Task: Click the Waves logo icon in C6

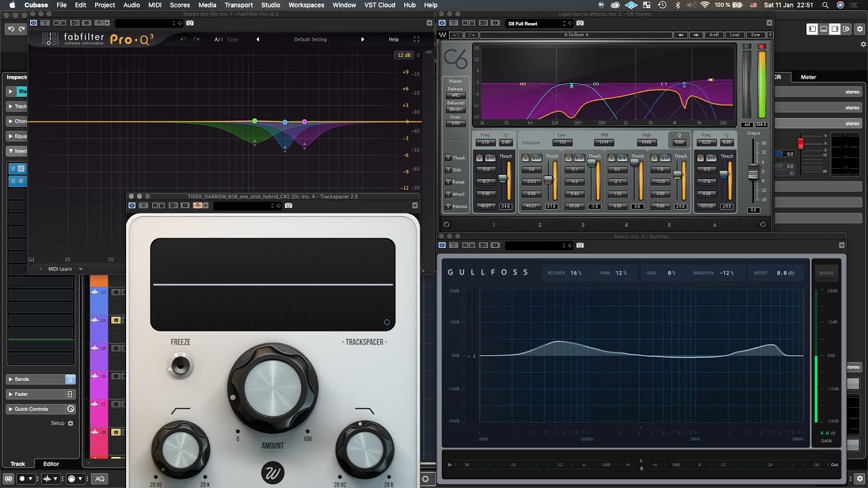Action: click(443, 35)
